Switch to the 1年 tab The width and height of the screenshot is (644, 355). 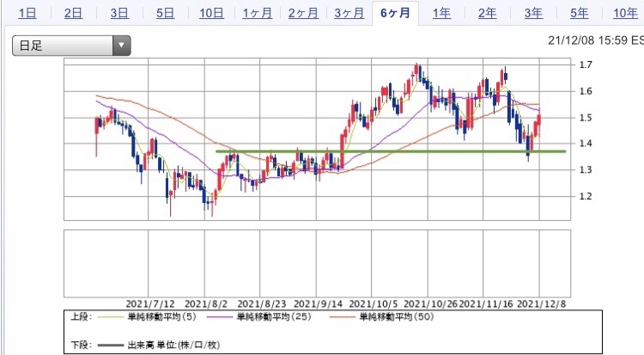point(441,13)
